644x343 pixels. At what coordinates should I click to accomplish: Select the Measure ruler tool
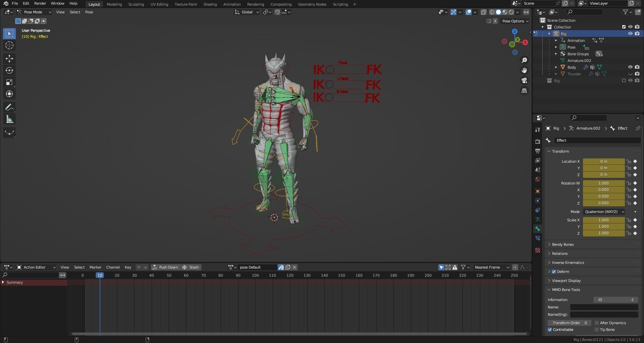coord(9,119)
